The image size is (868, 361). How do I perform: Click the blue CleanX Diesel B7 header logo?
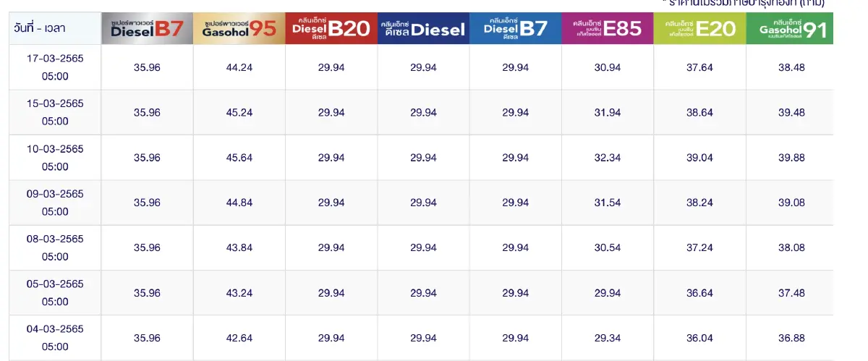click(x=516, y=28)
